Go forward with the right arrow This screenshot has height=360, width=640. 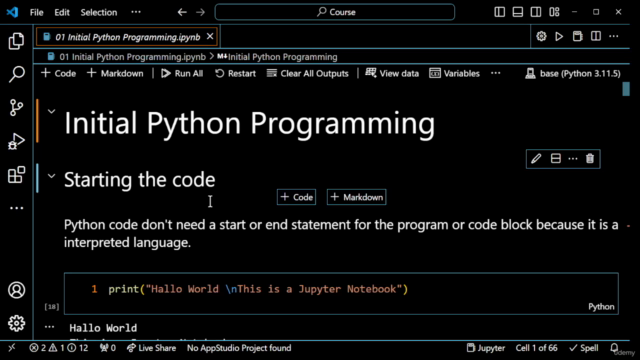(200, 12)
